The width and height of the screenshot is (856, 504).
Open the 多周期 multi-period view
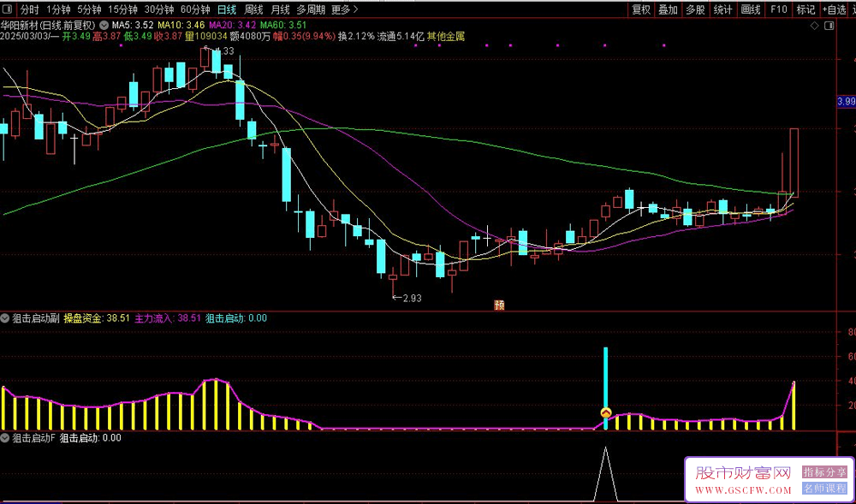click(x=311, y=9)
